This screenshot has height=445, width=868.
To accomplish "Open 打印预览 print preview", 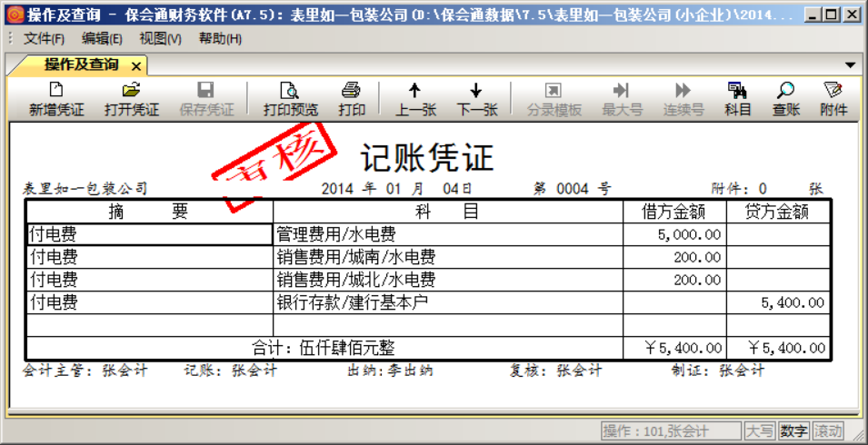I will pos(290,91).
